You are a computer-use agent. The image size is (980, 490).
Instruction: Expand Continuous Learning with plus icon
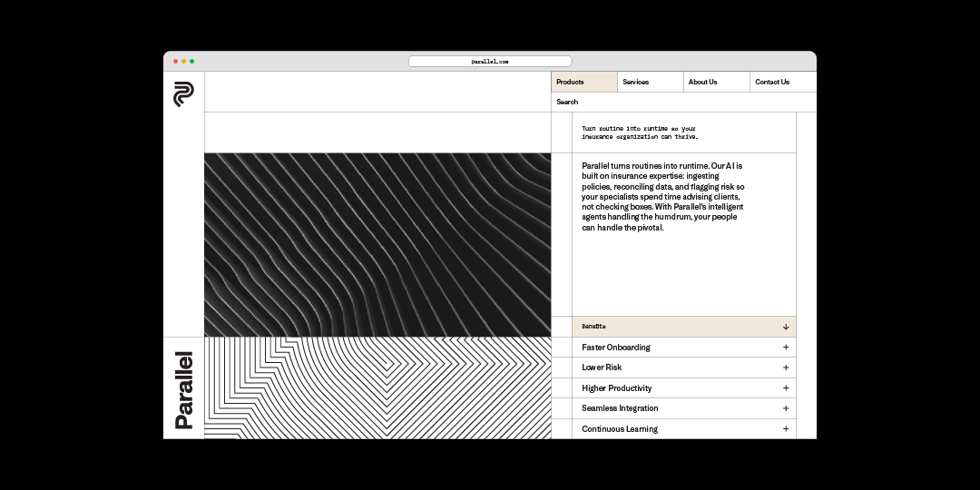[x=786, y=428]
